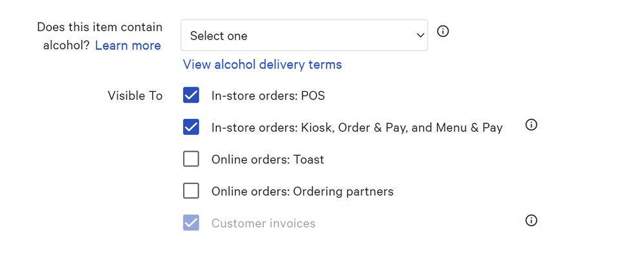Click the 'Visible To' field label
The height and width of the screenshot is (259, 644).
135,96
